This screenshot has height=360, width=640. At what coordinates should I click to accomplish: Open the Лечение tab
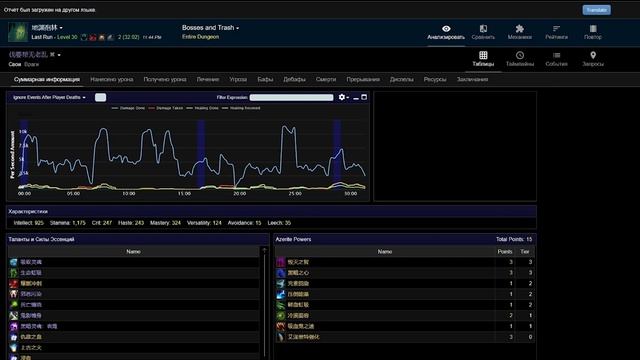click(208, 80)
